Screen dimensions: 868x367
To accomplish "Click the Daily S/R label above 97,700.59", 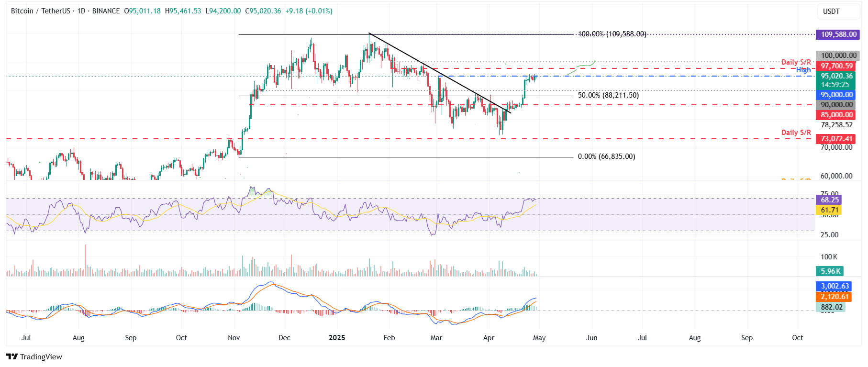I will click(x=796, y=62).
